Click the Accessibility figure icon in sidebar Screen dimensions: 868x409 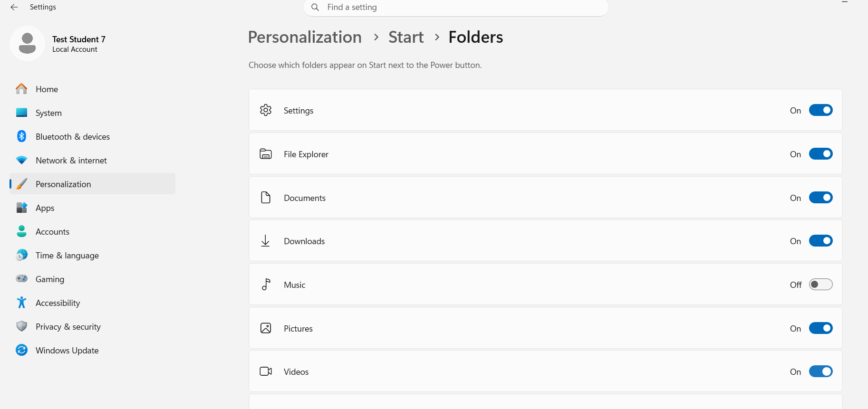[x=21, y=303]
